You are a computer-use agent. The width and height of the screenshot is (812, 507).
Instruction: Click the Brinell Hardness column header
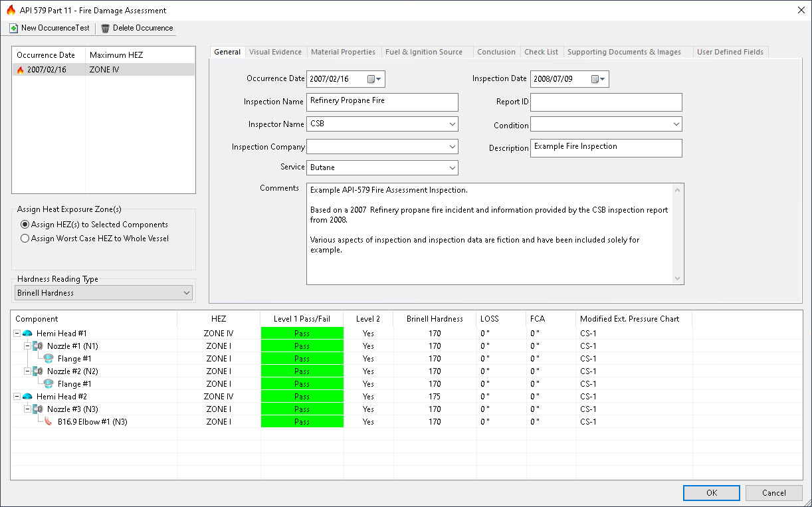point(435,319)
